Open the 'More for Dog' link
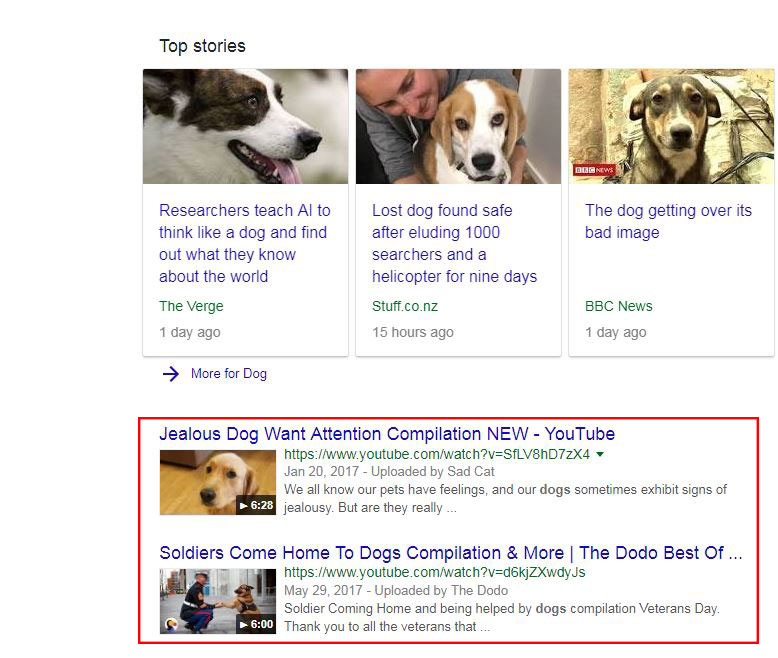Screen dimensions: 778x658 tap(229, 373)
